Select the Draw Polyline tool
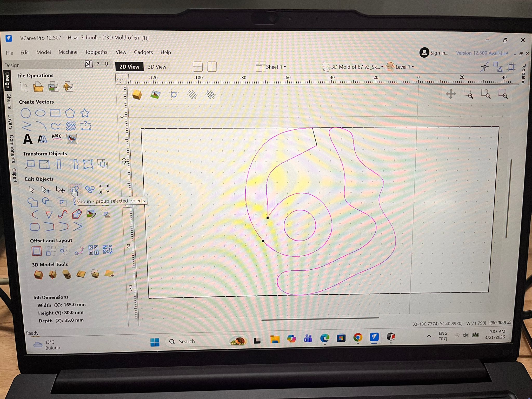 point(26,126)
